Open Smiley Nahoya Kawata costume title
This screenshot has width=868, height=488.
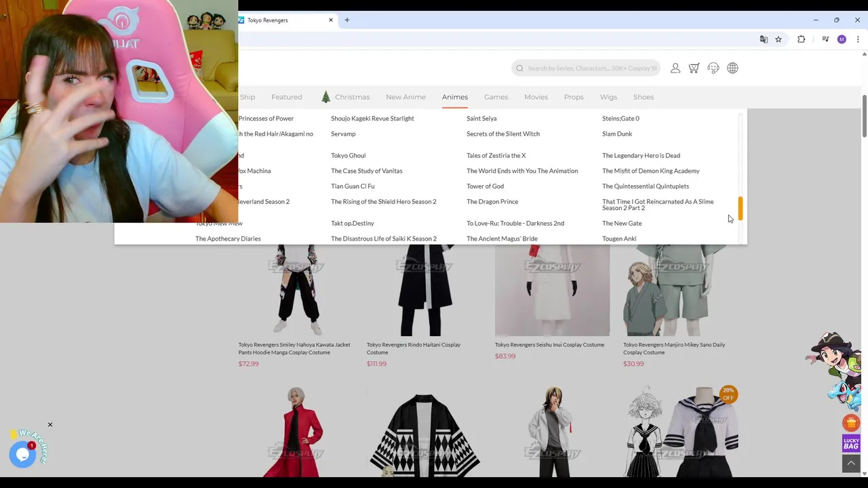click(x=294, y=348)
